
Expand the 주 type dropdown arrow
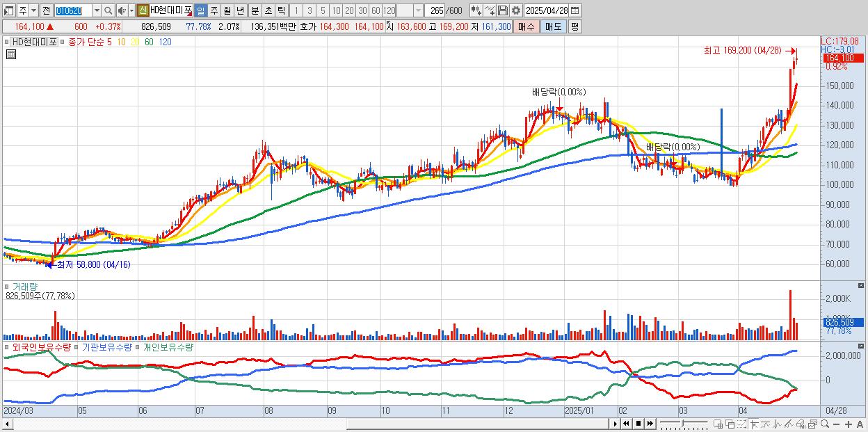click(x=33, y=11)
